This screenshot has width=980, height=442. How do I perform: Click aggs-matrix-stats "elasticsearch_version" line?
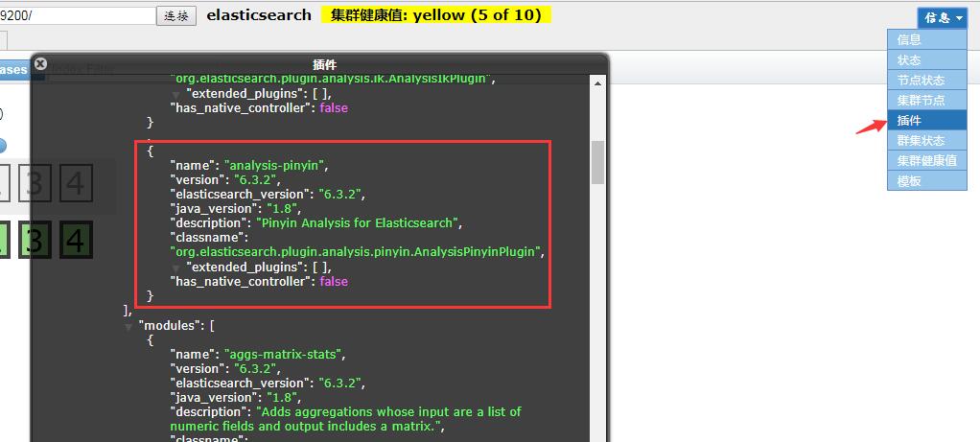pyautogui.click(x=267, y=384)
